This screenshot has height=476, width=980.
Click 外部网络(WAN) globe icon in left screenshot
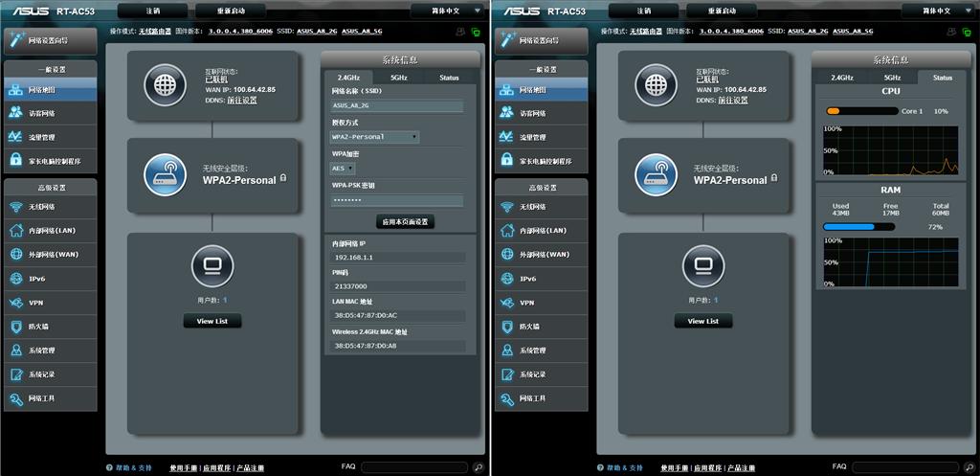(x=15, y=255)
